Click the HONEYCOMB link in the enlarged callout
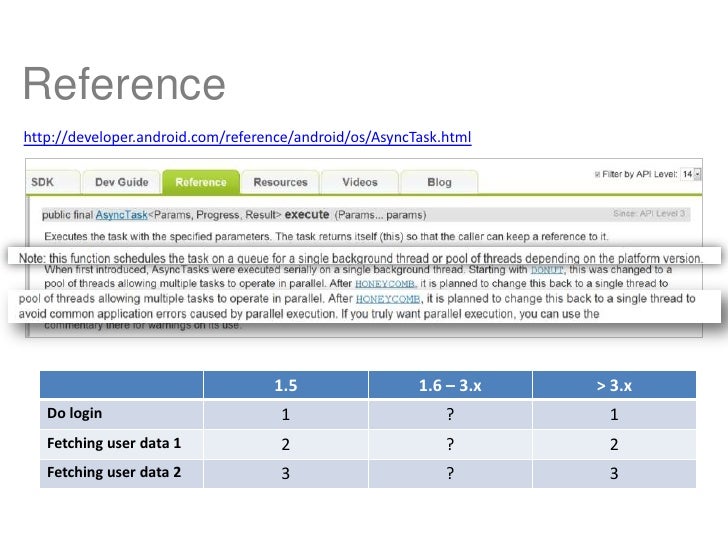The height and width of the screenshot is (546, 728). point(388,299)
